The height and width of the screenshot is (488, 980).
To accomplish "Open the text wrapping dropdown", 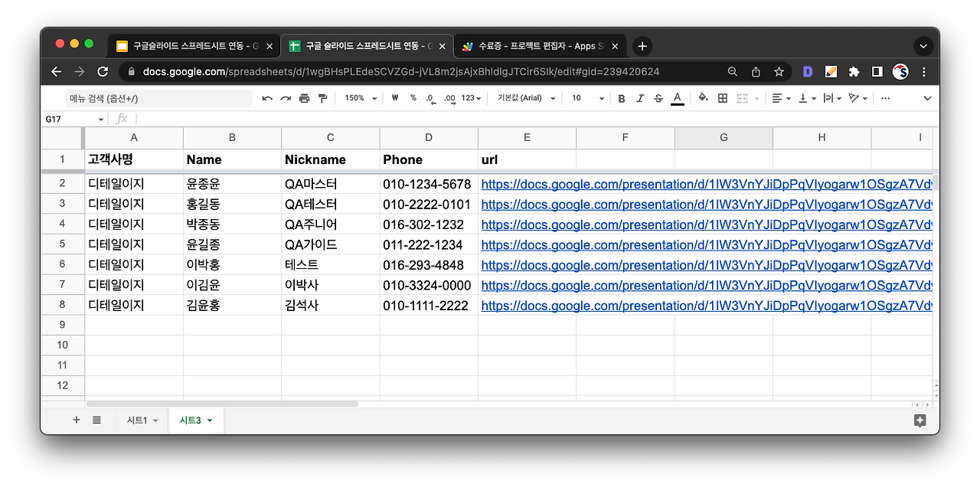I will click(x=832, y=98).
